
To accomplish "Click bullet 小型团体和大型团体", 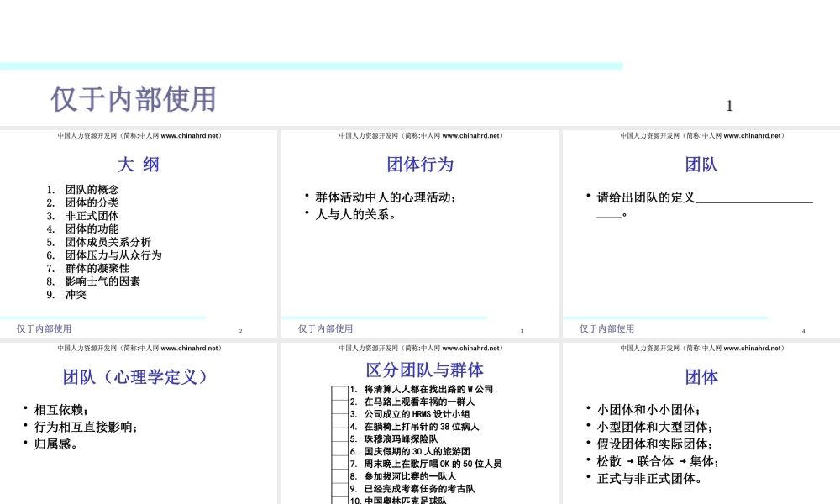I will [654, 427].
